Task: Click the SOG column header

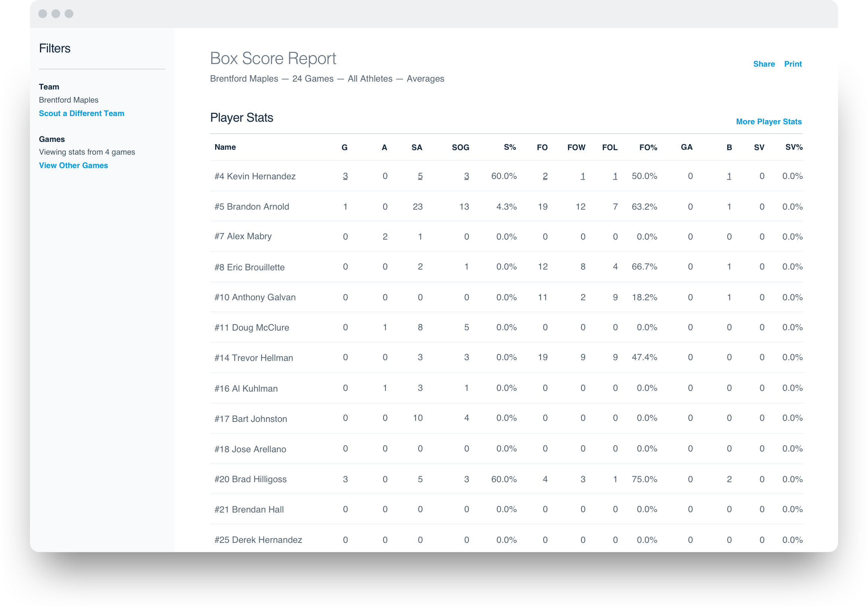Action: point(460,148)
